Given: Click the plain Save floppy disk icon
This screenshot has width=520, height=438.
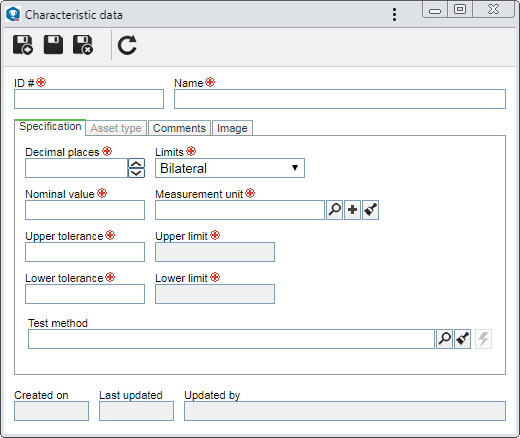Looking at the screenshot, I should [53, 45].
